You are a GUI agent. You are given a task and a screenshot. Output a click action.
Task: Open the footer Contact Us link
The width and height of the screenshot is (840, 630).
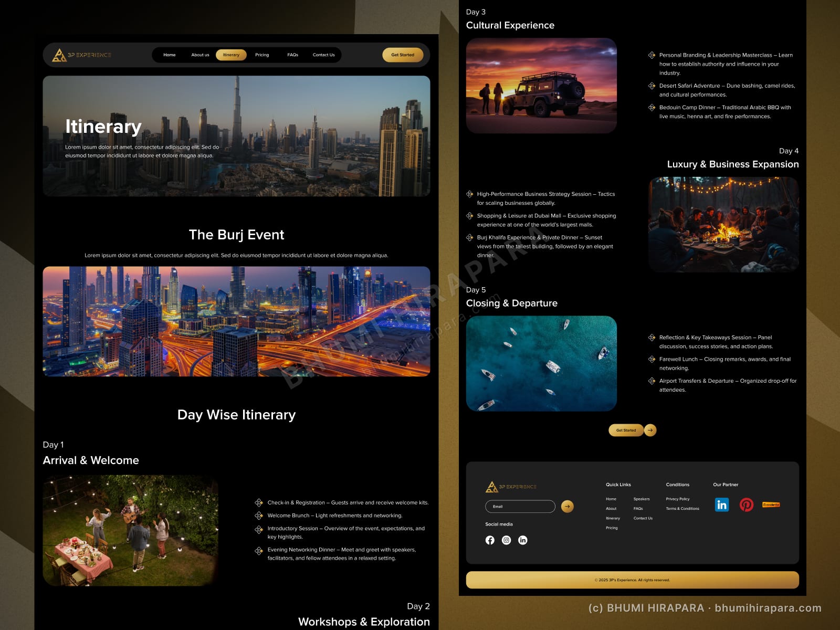(x=643, y=518)
